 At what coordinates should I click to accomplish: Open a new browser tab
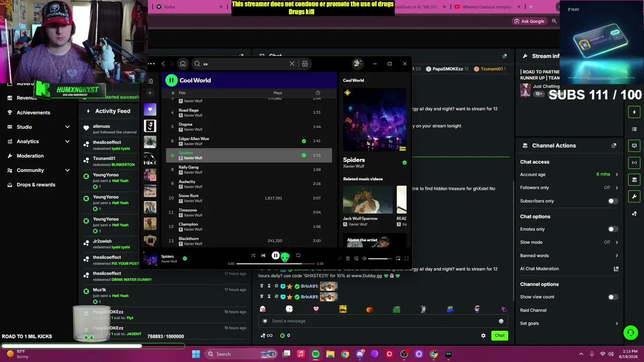click(x=531, y=7)
